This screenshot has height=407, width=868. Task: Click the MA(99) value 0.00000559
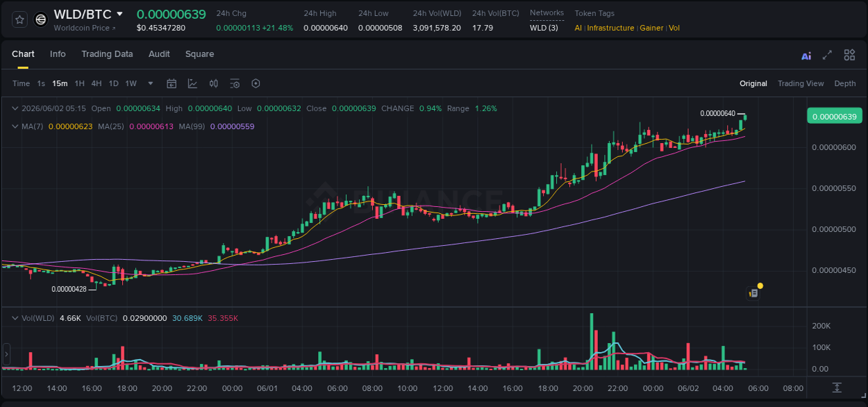pyautogui.click(x=232, y=126)
